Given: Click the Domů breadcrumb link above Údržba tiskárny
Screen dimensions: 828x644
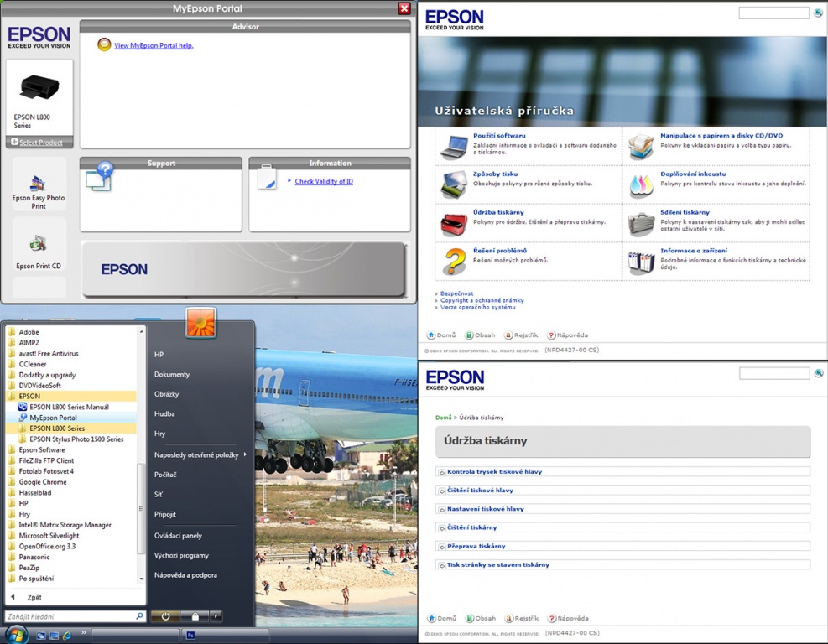Looking at the screenshot, I should (444, 418).
